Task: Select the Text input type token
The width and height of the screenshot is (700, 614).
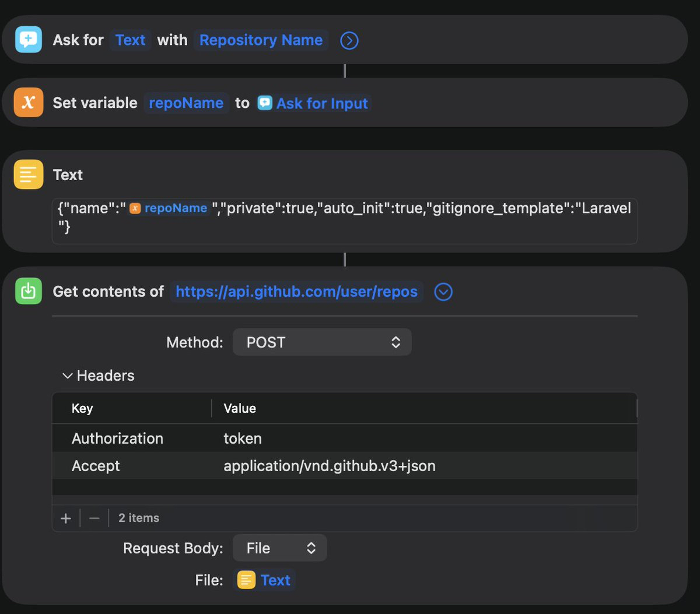Action: point(130,40)
